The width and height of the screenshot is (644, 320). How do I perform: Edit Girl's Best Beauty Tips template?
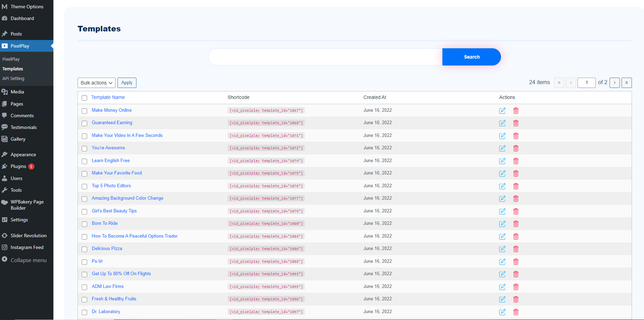click(x=502, y=211)
